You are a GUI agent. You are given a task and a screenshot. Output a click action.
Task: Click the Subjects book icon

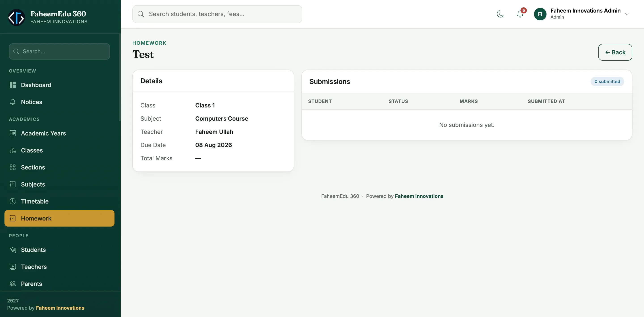[x=13, y=184]
